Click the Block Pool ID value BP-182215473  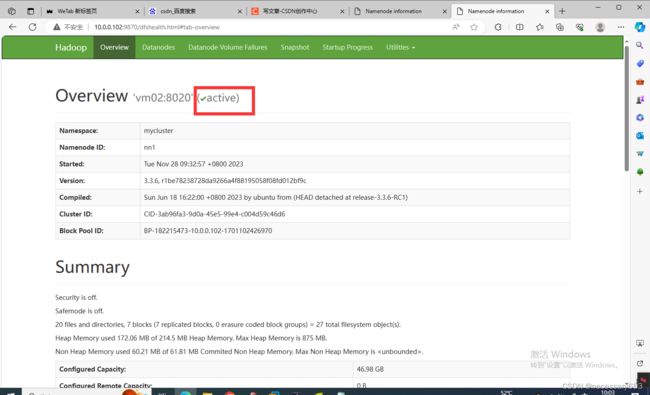coord(208,231)
